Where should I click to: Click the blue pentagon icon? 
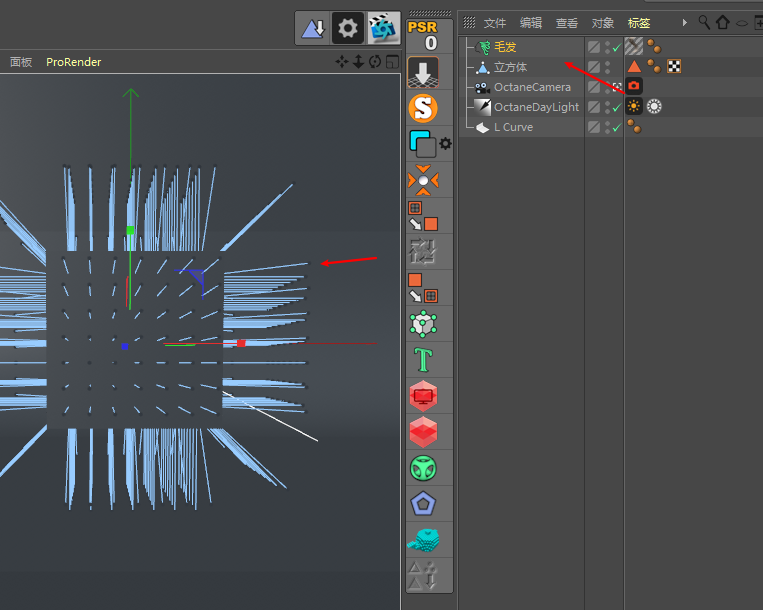click(423, 504)
